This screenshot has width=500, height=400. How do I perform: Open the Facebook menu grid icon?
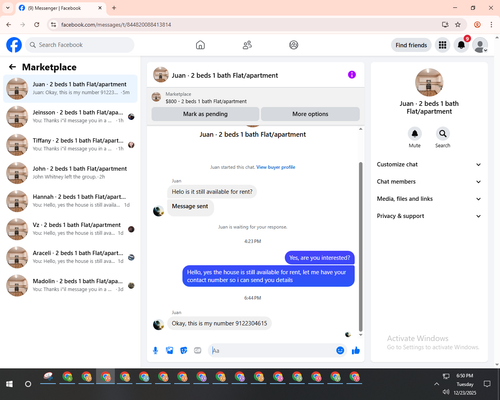pos(442,45)
